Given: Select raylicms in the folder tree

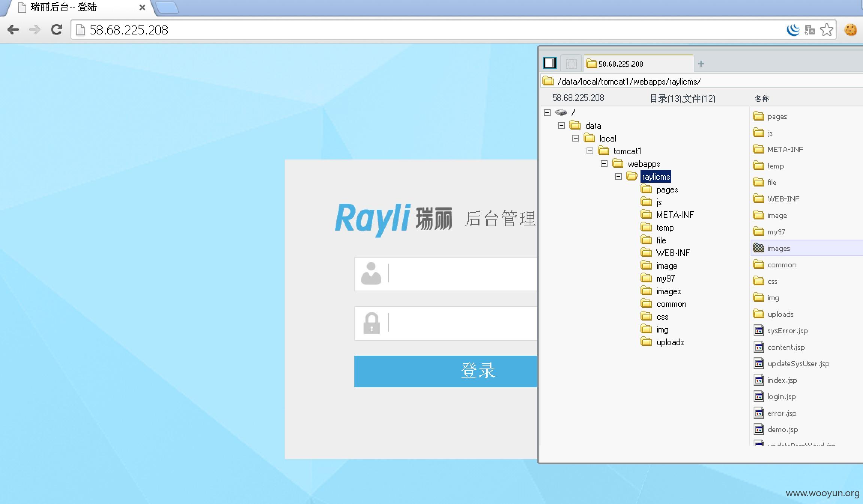Looking at the screenshot, I should point(656,177).
